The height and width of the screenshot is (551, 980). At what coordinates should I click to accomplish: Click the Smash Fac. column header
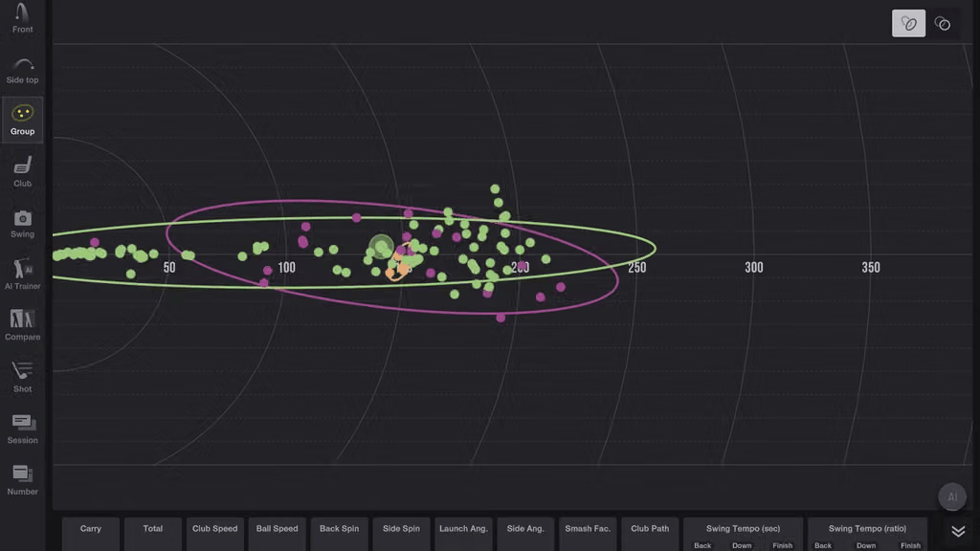588,534
